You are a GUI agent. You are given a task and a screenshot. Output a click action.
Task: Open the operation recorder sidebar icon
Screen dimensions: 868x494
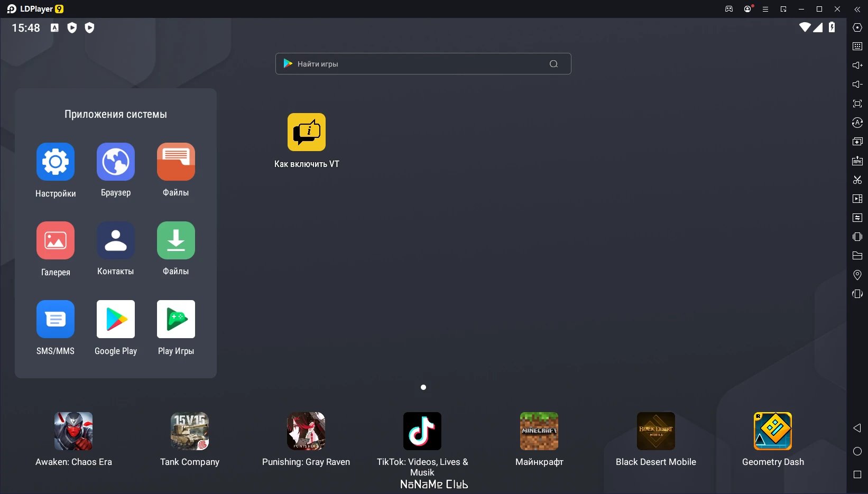point(857,123)
